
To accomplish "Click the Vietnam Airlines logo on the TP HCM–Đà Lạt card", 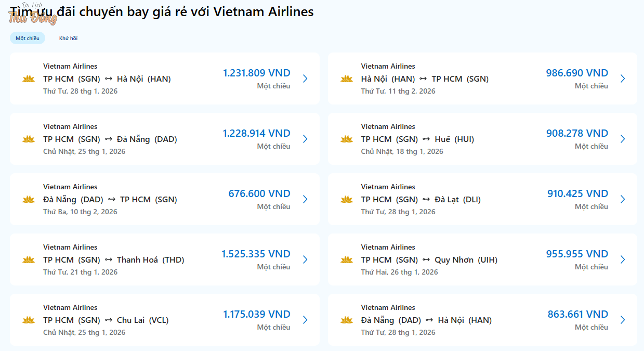I will [346, 199].
